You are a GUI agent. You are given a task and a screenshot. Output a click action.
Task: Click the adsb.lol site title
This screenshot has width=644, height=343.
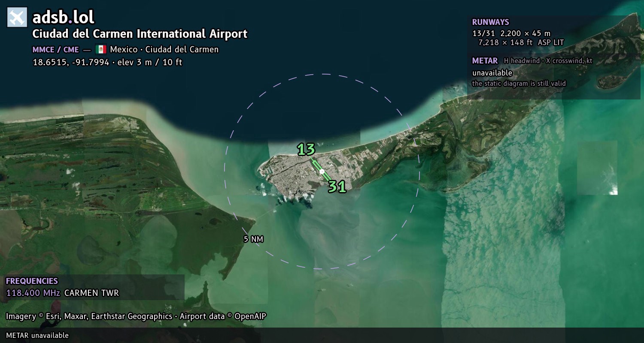click(63, 18)
